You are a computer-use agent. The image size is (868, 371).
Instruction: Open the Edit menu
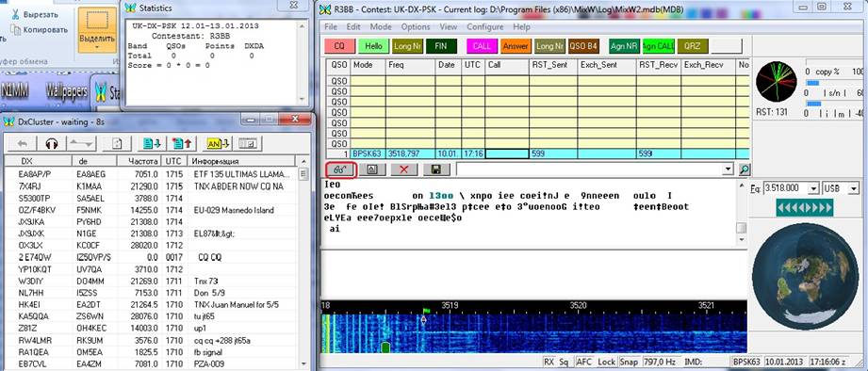pyautogui.click(x=353, y=26)
